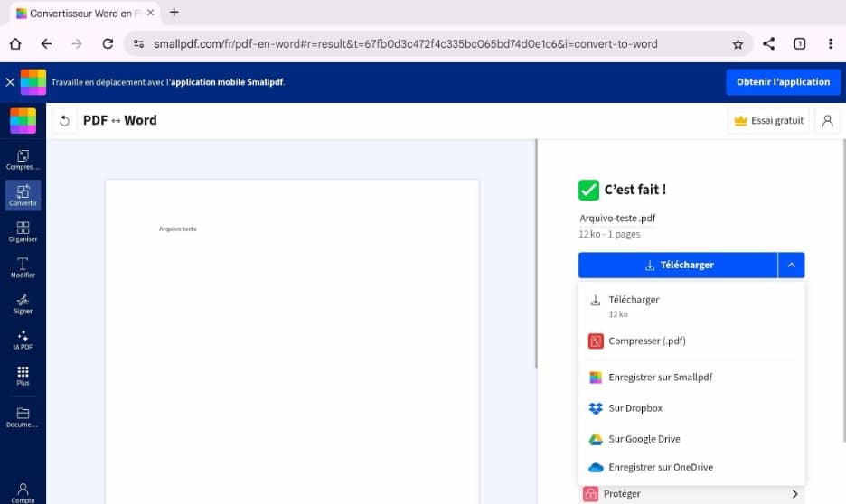Open the Compresser tool in sidebar
Image resolution: width=846 pixels, height=504 pixels.
tap(23, 160)
